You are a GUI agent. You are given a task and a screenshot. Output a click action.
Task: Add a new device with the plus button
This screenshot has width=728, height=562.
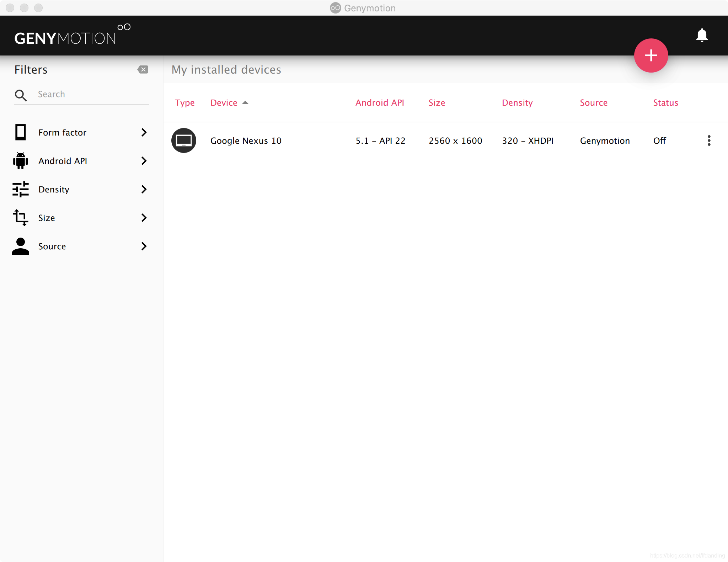651,55
